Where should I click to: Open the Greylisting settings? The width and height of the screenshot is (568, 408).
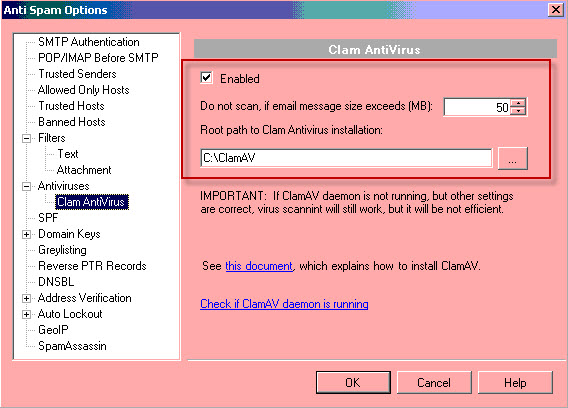[x=62, y=250]
